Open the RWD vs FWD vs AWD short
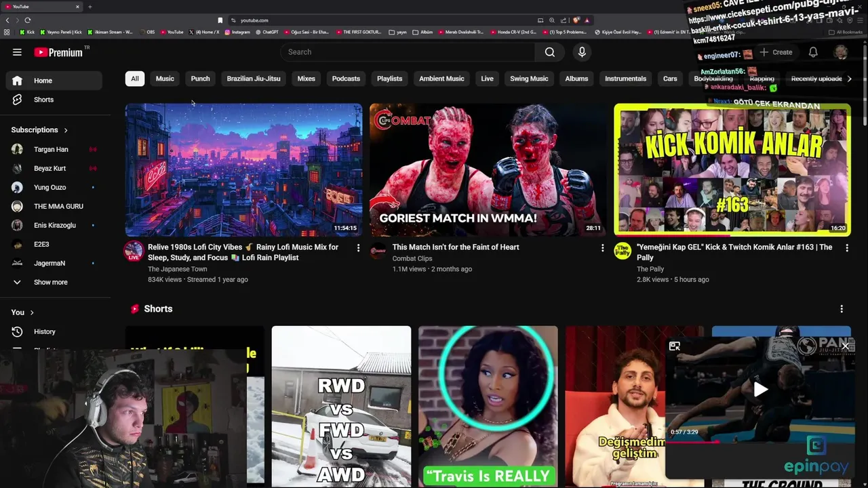The image size is (868, 488). [x=341, y=407]
